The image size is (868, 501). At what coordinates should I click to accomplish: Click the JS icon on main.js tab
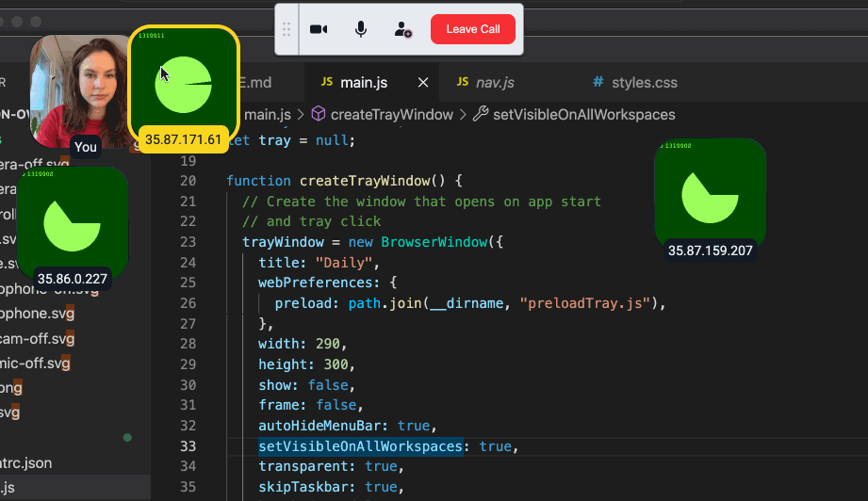327,83
